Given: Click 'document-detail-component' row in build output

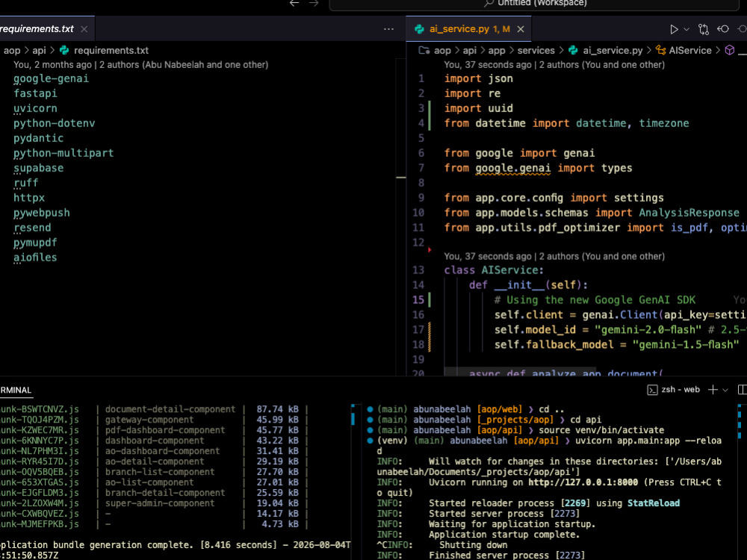Looking at the screenshot, I should click(x=170, y=409).
